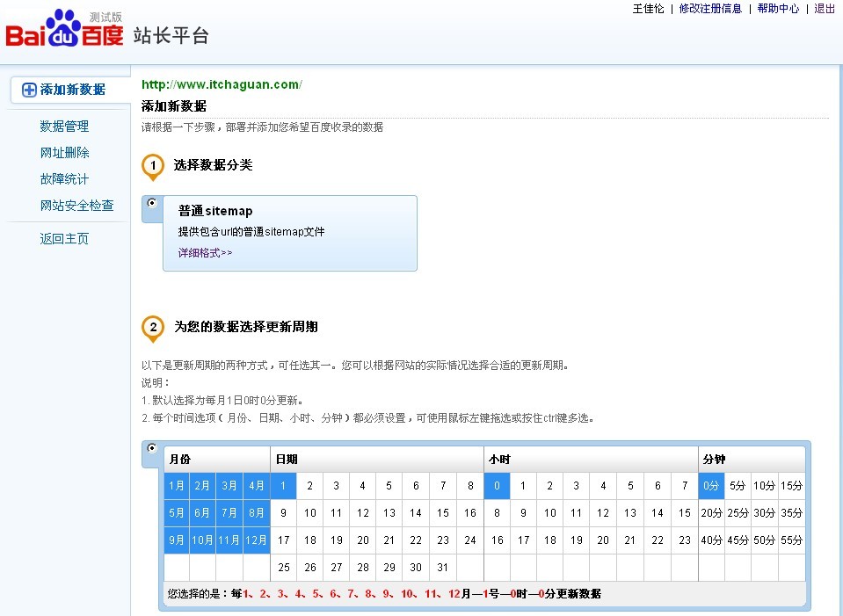Toggle month 5月
The width and height of the screenshot is (843, 616).
point(177,513)
